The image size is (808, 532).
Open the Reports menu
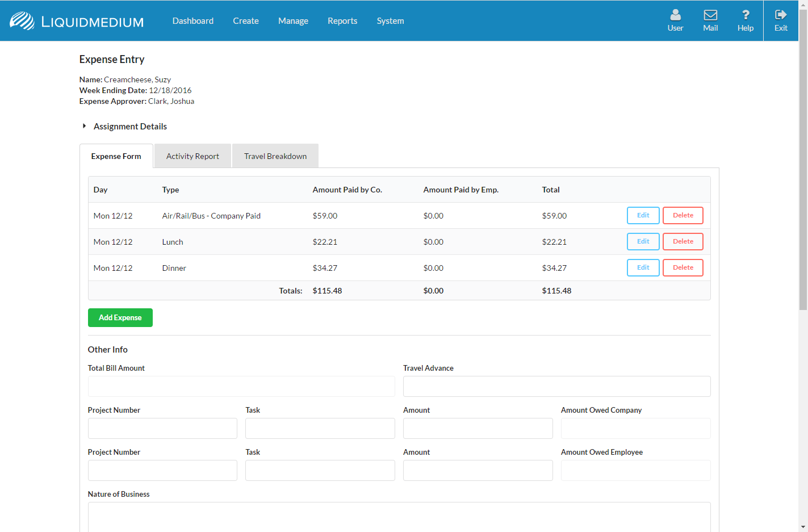(x=342, y=21)
